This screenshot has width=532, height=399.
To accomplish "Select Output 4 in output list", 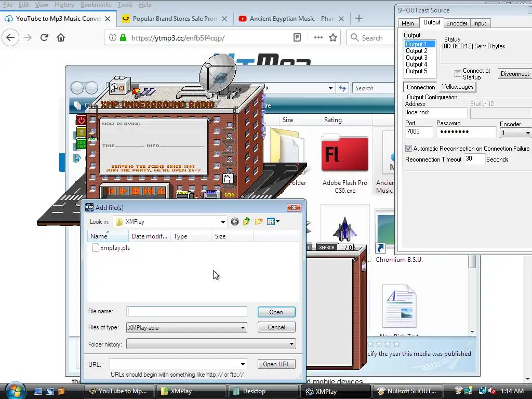I will click(x=416, y=64).
